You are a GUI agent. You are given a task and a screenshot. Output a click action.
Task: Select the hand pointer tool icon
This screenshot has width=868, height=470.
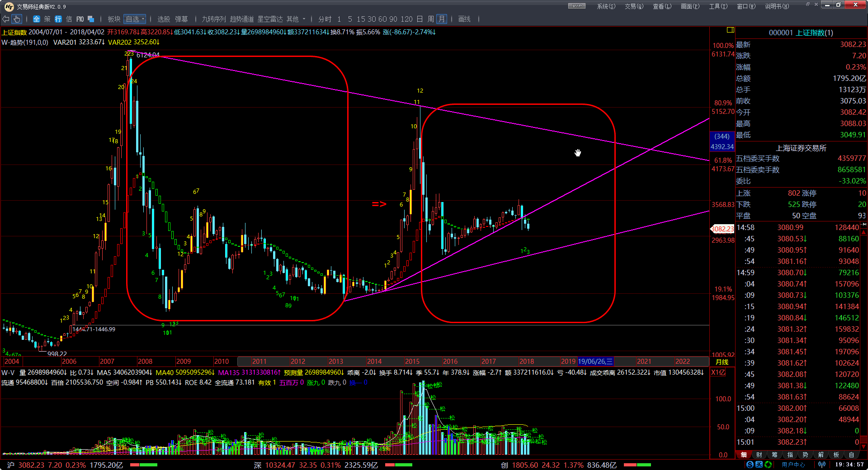[x=17, y=19]
